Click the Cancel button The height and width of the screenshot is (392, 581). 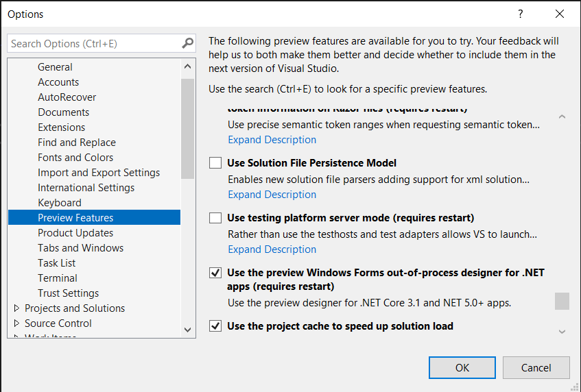[x=536, y=367]
